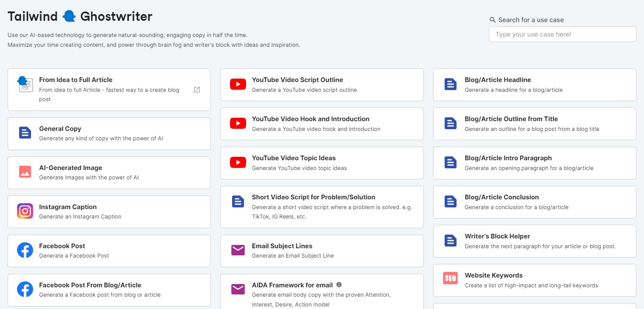644x309 pixels.
Task: Open the external link icon on Full Article card
Action: tap(197, 90)
